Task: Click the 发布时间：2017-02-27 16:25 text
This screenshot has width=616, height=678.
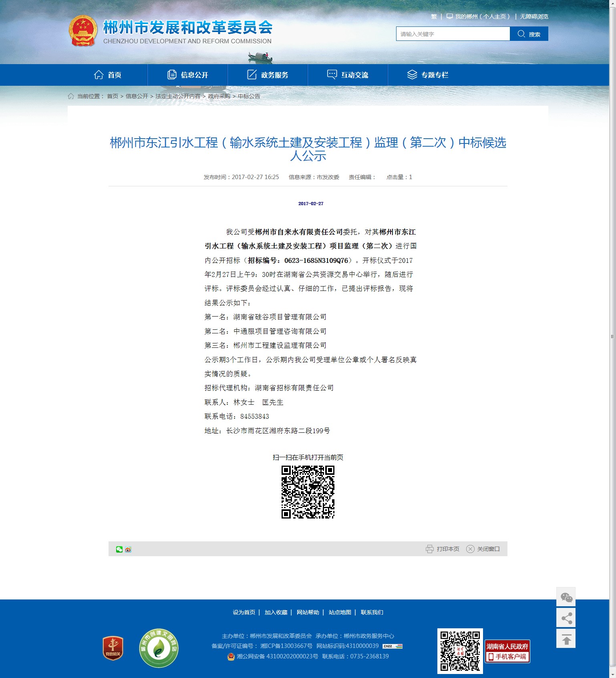Action: tap(241, 177)
